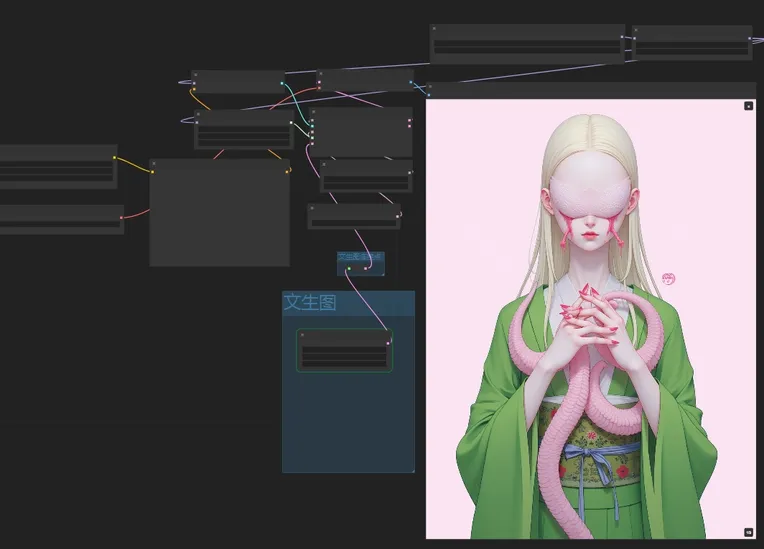
Task: Click the yellow input port on the large square node
Action: 153,171
